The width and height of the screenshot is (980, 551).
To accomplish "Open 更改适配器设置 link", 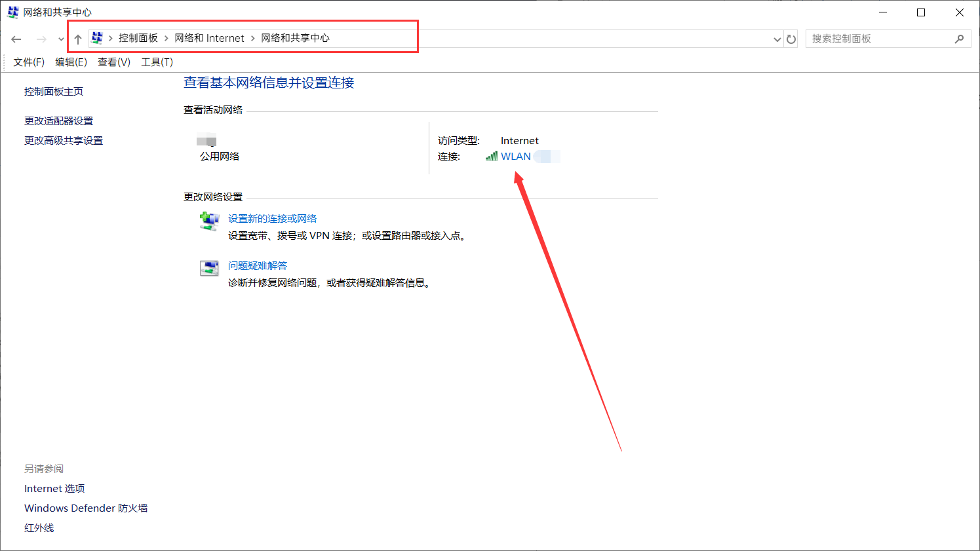I will click(x=59, y=121).
